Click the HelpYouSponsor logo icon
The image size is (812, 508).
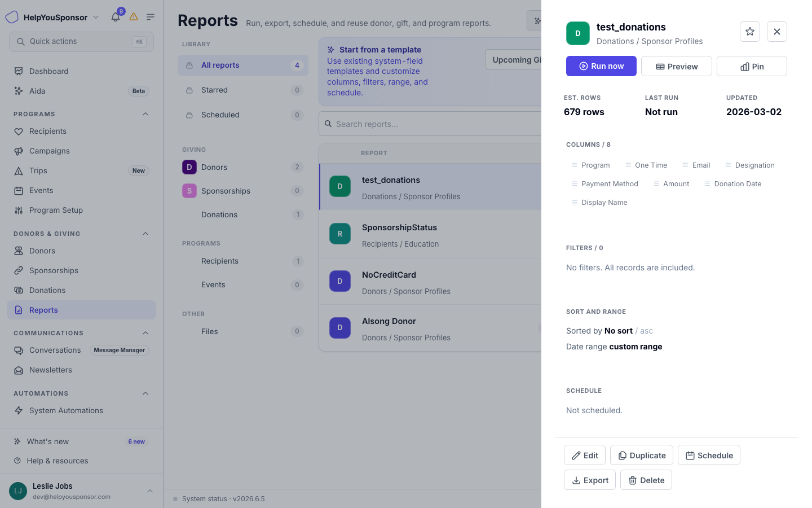(12, 17)
